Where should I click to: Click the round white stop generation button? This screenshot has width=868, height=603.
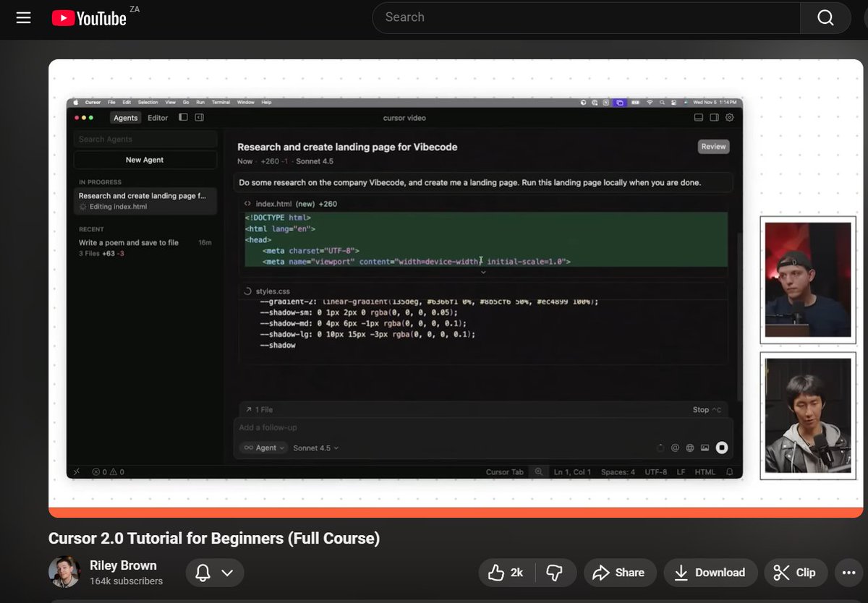(x=721, y=448)
